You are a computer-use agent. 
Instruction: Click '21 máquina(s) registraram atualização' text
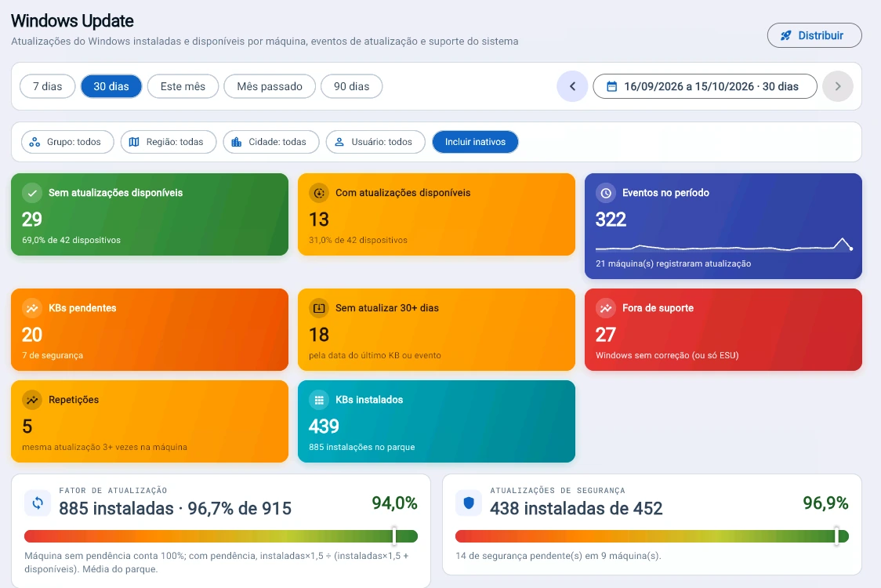(673, 263)
